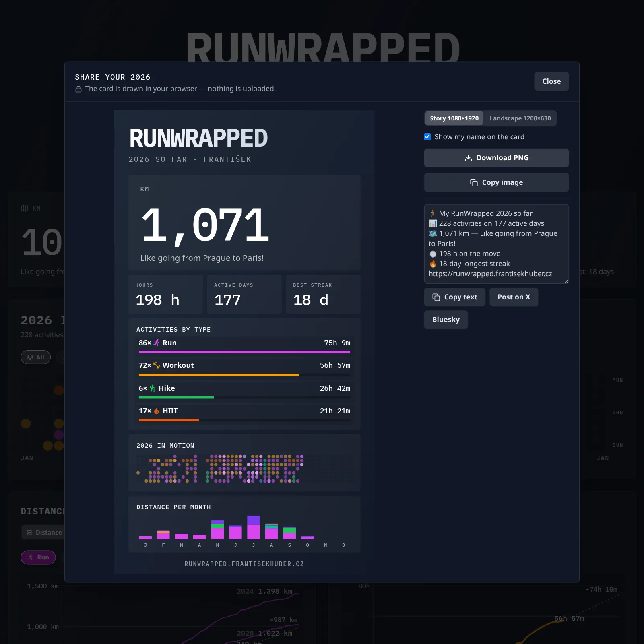
Task: Click the RUNWRAPPED logo on the card
Action: [x=198, y=138]
